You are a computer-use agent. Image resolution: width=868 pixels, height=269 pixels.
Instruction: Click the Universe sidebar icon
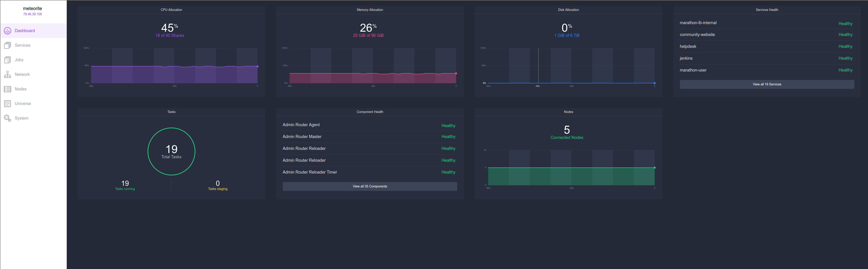coord(8,103)
